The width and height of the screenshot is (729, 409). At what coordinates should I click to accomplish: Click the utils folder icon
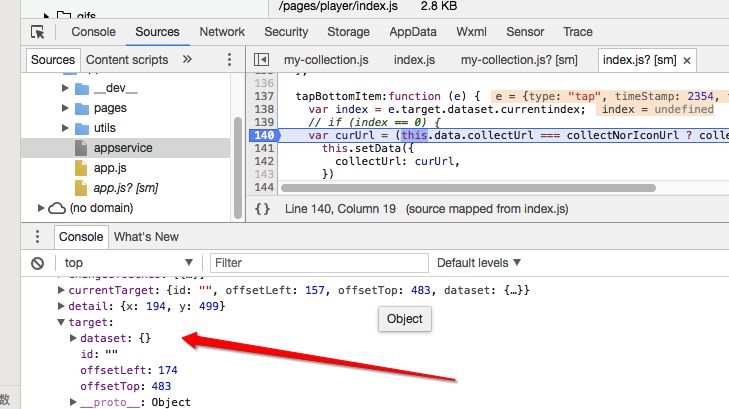point(82,128)
